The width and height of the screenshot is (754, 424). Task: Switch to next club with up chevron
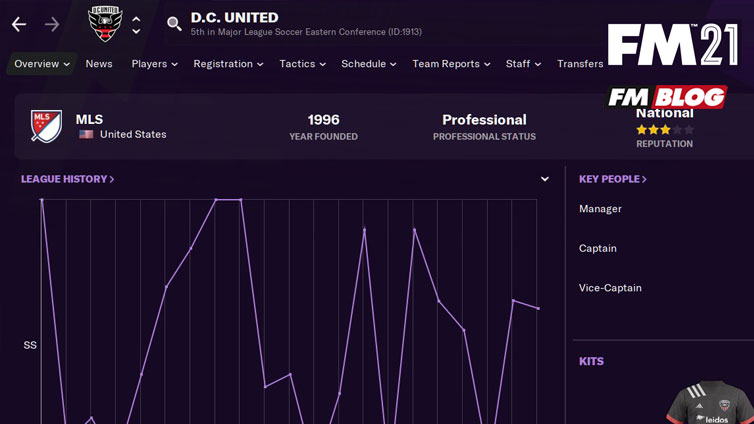pos(137,19)
